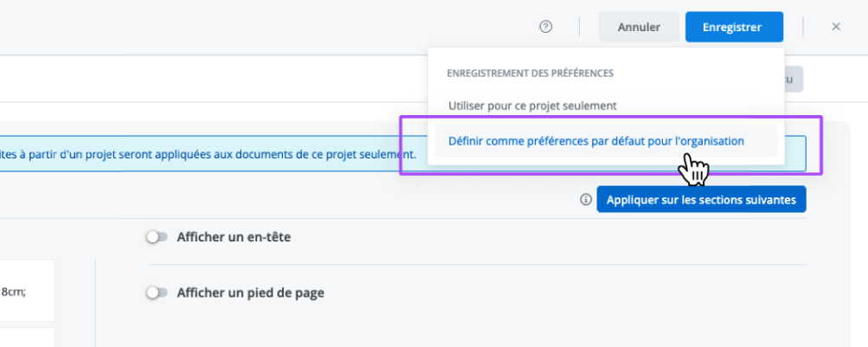Image resolution: width=868 pixels, height=347 pixels.
Task: Click the Afficher un pied de page label
Action: coord(250,292)
